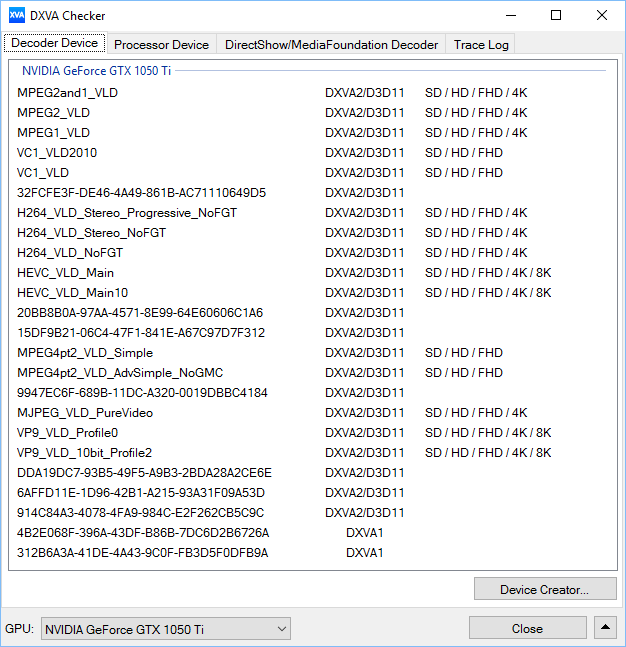Select GUID 9947EC6F-689B-11DC-A320-0019DBBC4184
The image size is (626, 647).
click(x=142, y=393)
